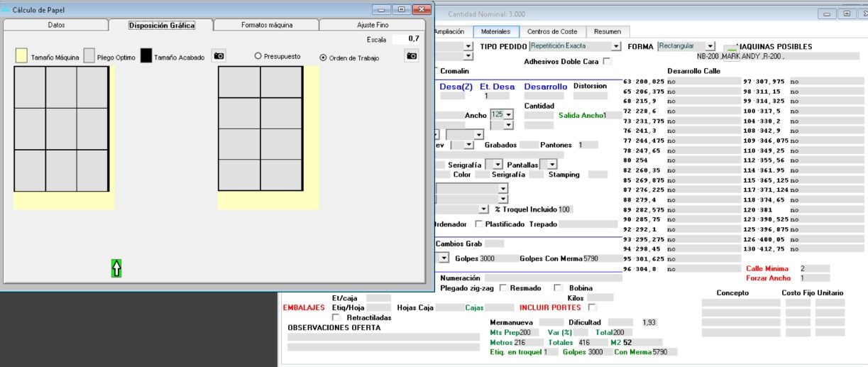This screenshot has width=868, height=367.
Task: Click the Kilos input field
Action: click(x=600, y=297)
